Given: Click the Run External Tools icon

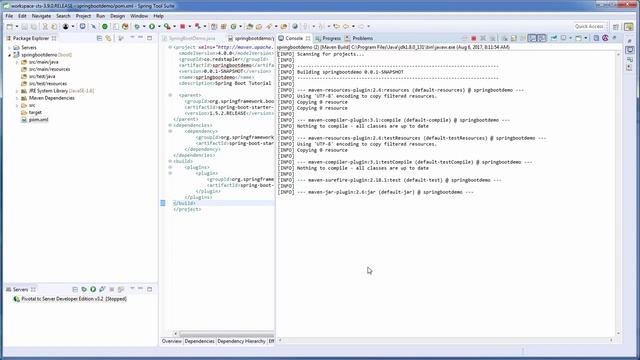Looking at the screenshot, I should click(x=167, y=27).
